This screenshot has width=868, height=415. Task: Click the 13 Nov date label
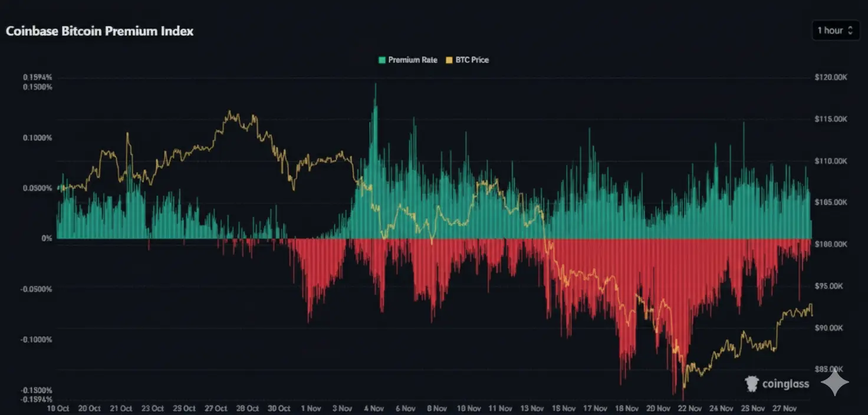(x=531, y=409)
